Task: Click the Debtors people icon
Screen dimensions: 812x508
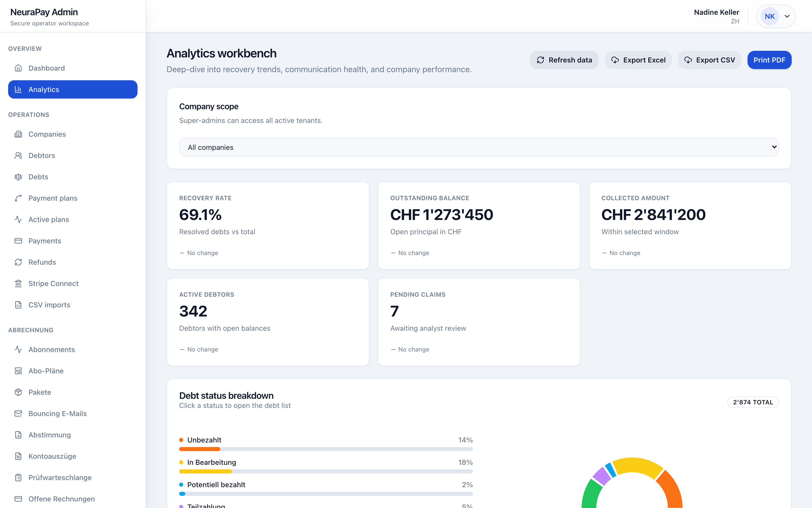Action: [18, 155]
